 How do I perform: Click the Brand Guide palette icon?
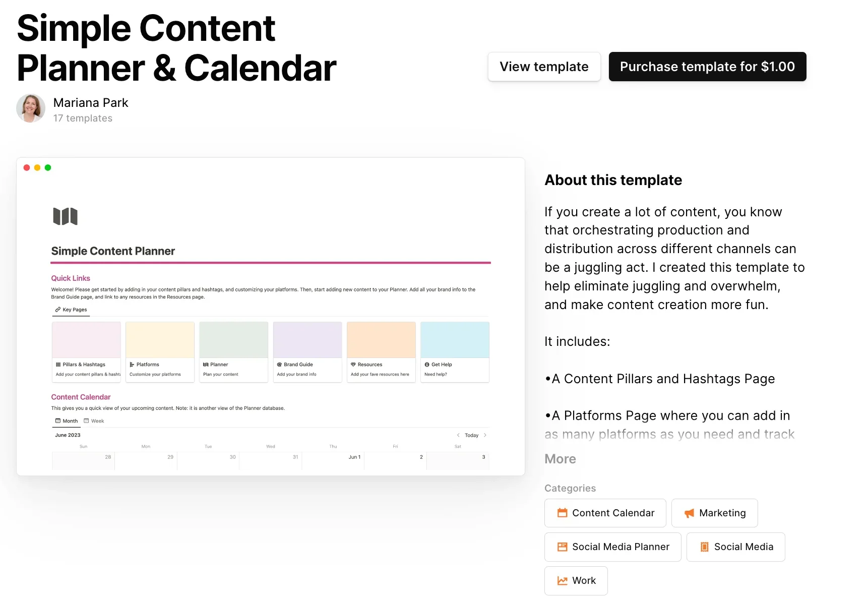[279, 365]
